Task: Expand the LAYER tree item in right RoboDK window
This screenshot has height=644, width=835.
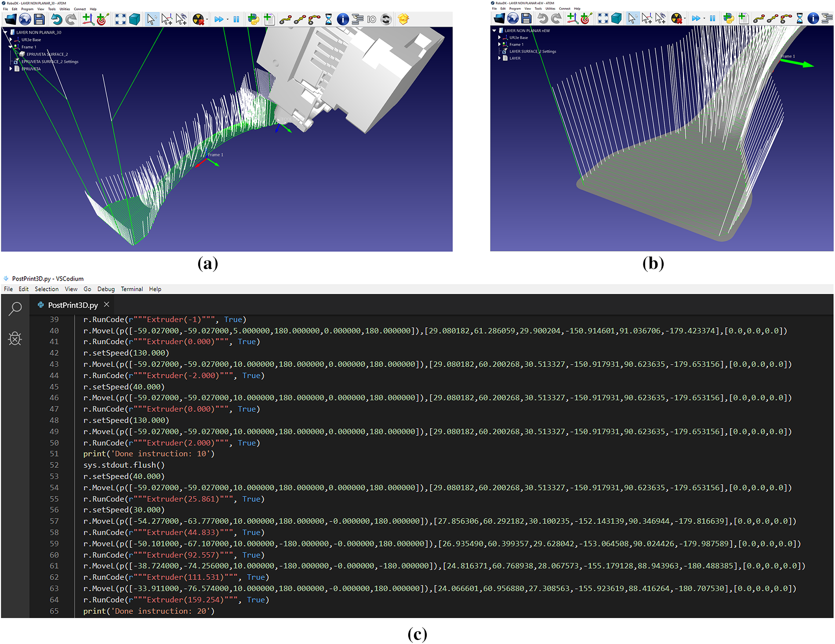Action: 499,58
